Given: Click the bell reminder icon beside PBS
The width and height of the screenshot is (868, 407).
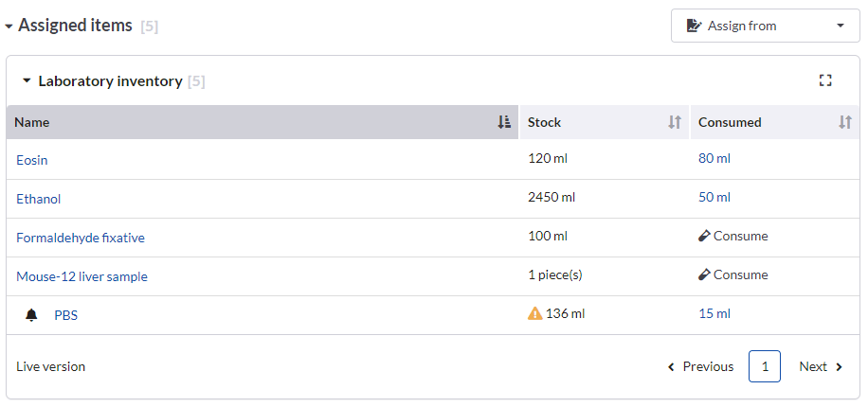Looking at the screenshot, I should coord(31,315).
